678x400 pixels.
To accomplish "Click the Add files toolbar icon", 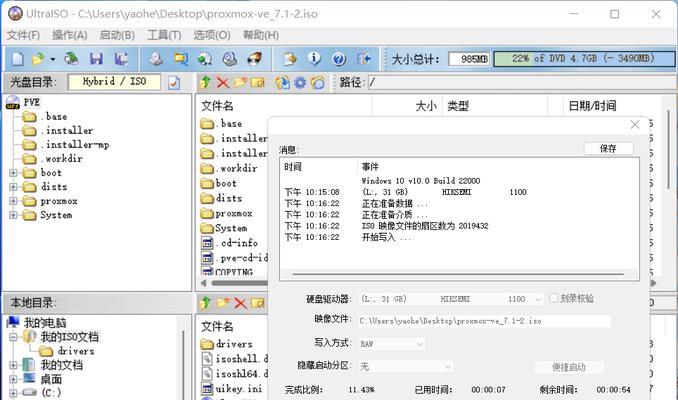I will click(290, 58).
